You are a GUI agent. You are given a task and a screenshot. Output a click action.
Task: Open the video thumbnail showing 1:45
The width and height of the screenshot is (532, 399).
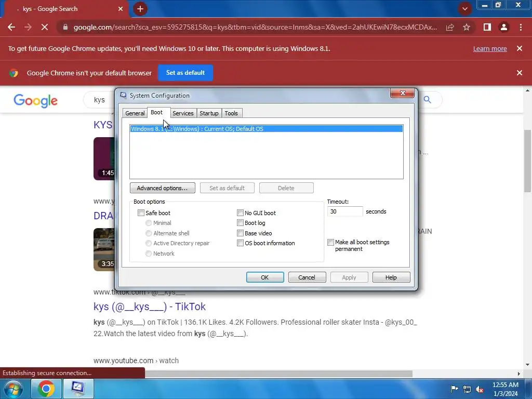[104, 158]
